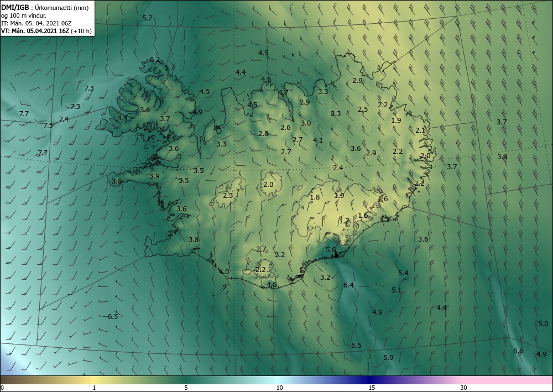Click the 7.5 value on the map

click(x=48, y=125)
